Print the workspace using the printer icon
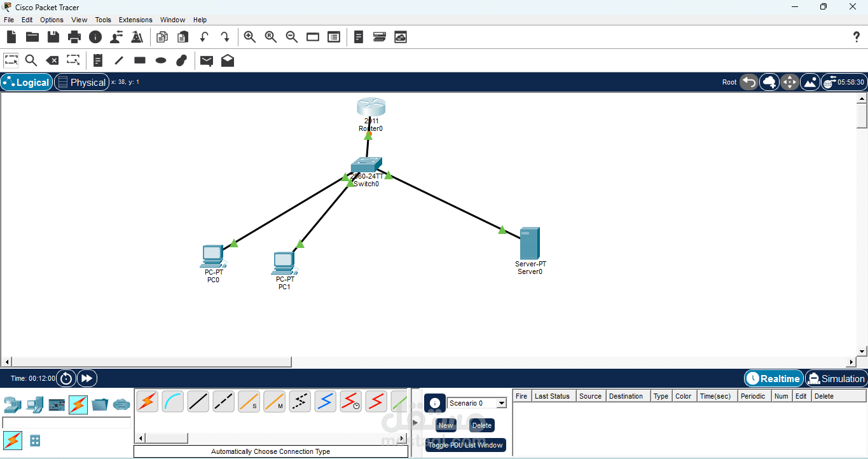 tap(74, 37)
